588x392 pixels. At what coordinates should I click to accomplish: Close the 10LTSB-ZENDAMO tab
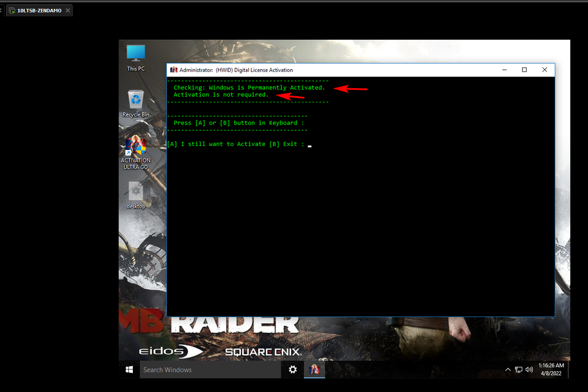pyautogui.click(x=68, y=10)
